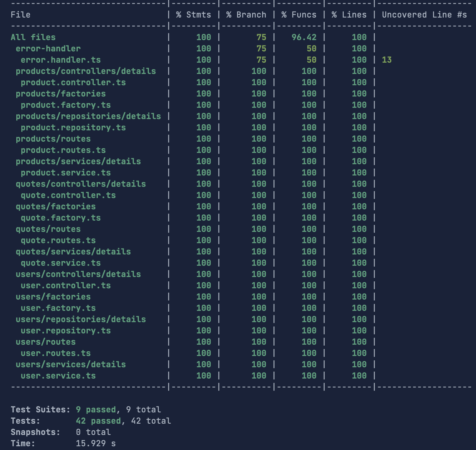Click '42 total' in Tests line
476x450 pixels.
pyautogui.click(x=151, y=421)
